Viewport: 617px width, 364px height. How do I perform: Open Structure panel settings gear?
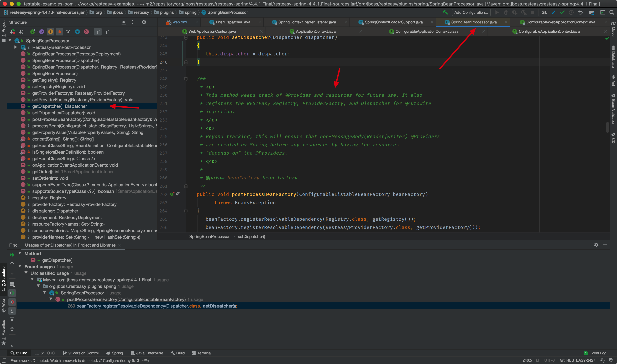click(x=144, y=22)
